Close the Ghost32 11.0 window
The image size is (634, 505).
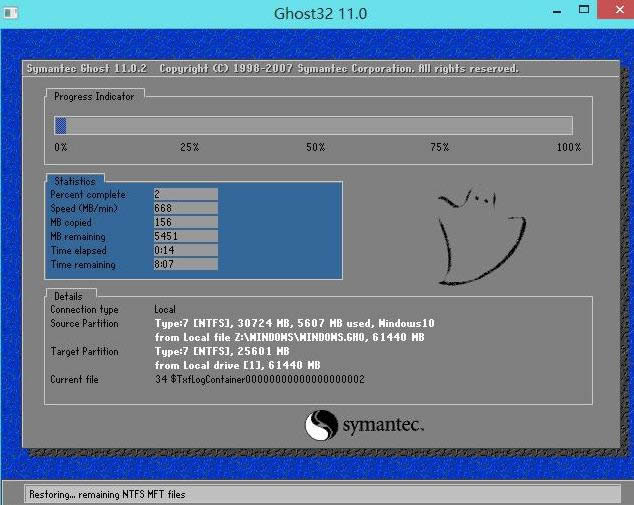(x=616, y=10)
